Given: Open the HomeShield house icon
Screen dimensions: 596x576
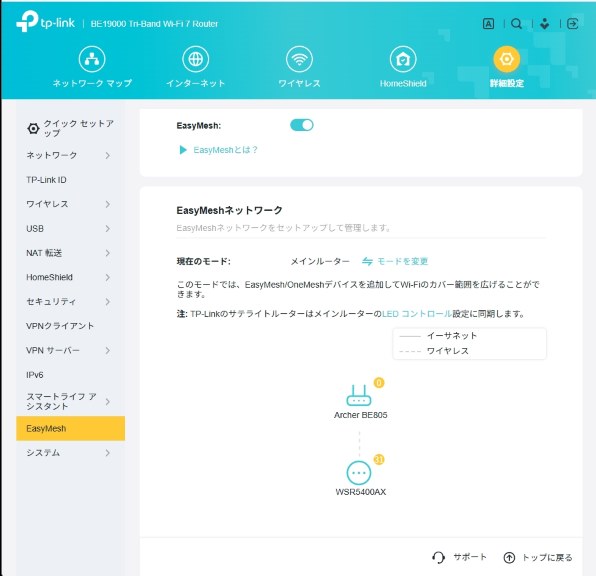Looking at the screenshot, I should 403,59.
